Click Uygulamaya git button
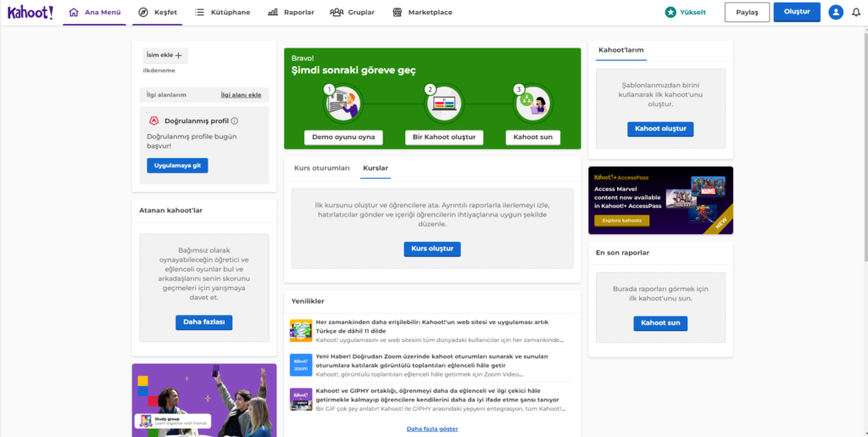The image size is (868, 437). point(177,165)
